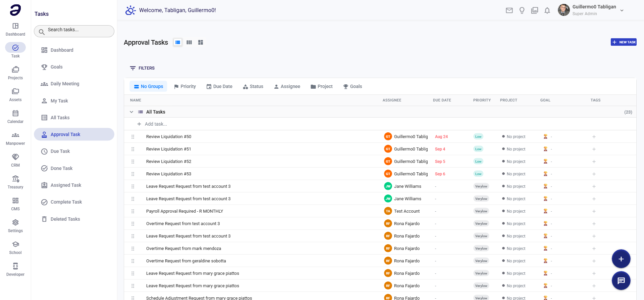Open the chat message floating button
The height and width of the screenshot is (300, 644).
621,281
